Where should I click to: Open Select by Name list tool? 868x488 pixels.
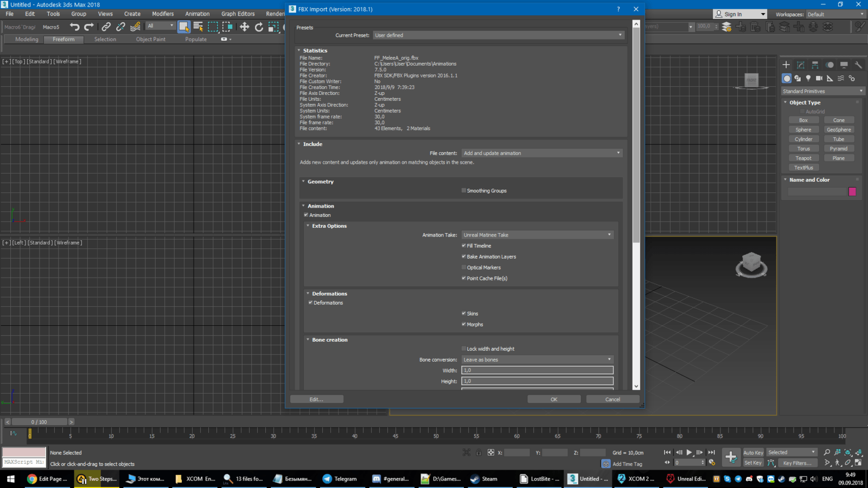pos(198,27)
